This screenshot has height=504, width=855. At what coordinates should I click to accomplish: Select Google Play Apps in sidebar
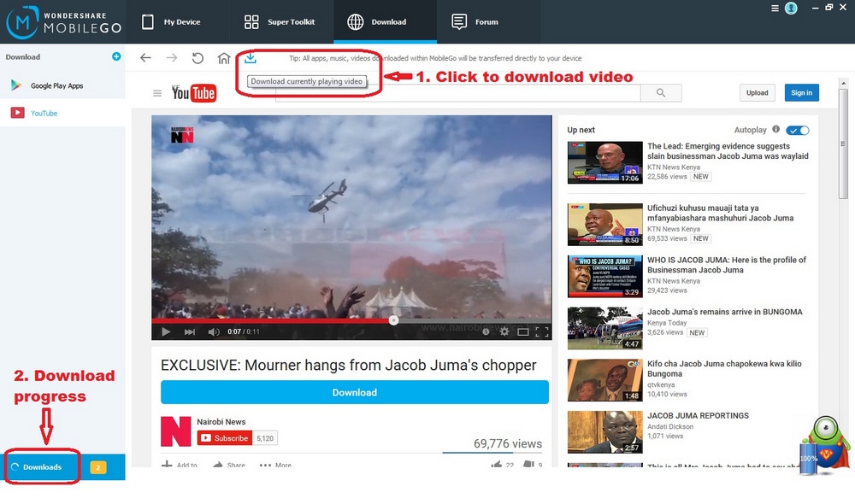pyautogui.click(x=56, y=85)
